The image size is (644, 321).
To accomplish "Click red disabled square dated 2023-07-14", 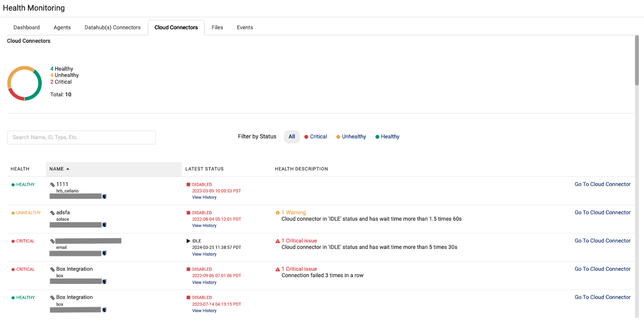I will [188, 298].
